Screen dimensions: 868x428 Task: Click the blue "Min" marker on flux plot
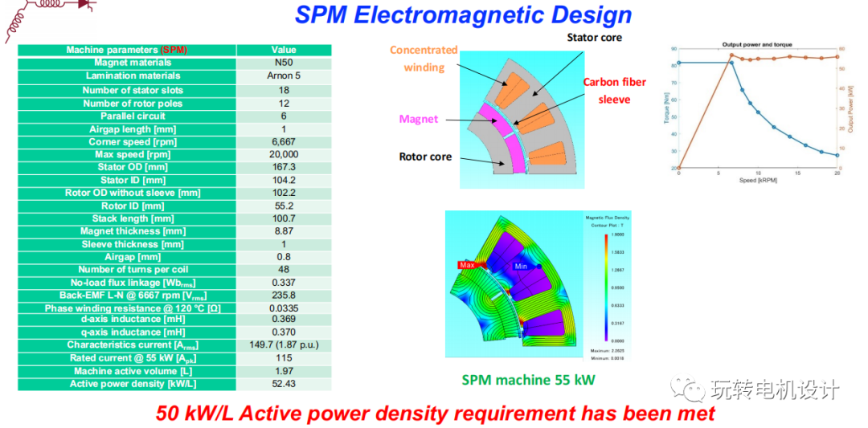[x=520, y=266]
